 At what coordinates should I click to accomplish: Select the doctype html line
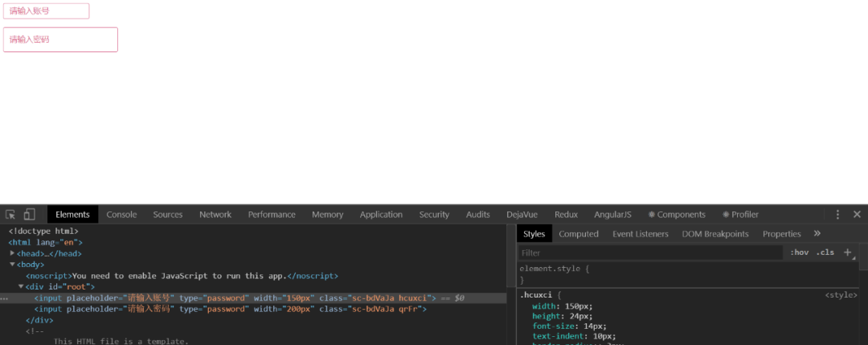click(43, 231)
